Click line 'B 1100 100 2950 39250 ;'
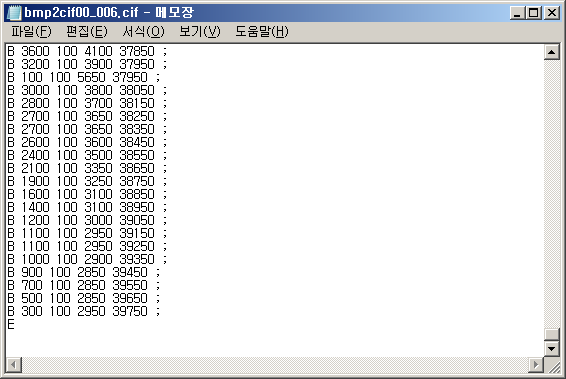Screen dimensions: 566x379 (87, 246)
